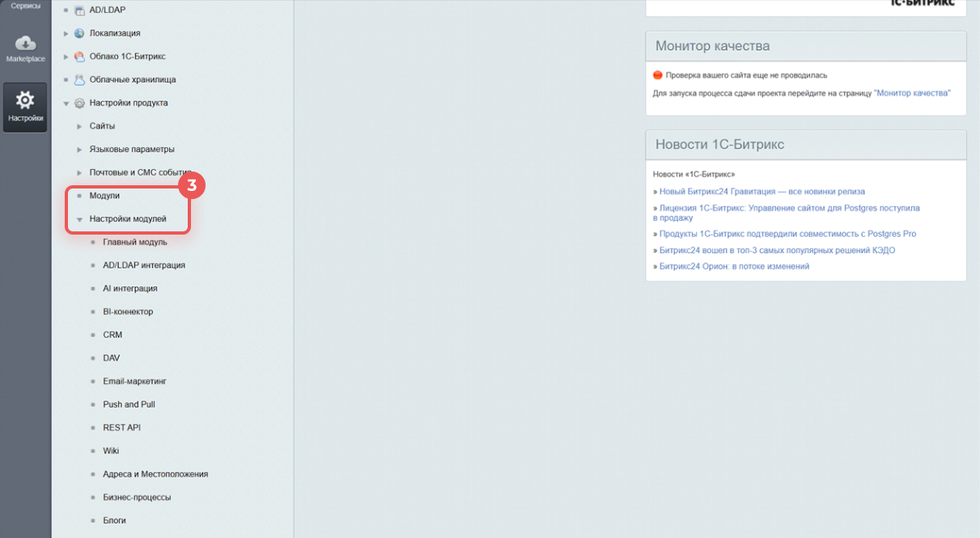Click the Новости 1С-Битрикс panel header
Viewport: 980px width, 538px height.
806,145
